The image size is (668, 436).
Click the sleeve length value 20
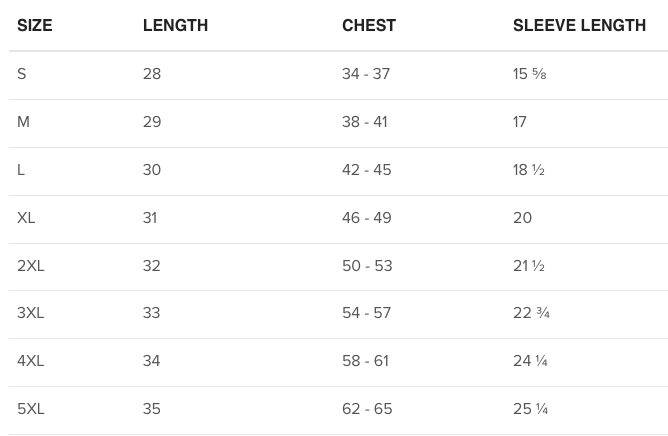(x=523, y=218)
